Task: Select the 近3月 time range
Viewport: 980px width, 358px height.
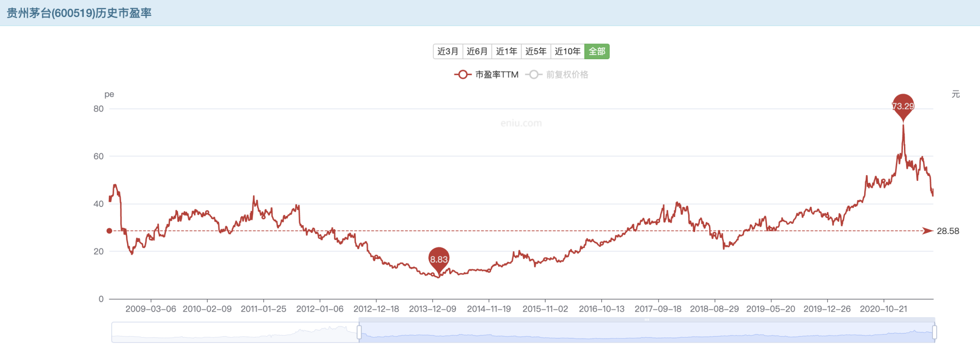Action: tap(448, 52)
